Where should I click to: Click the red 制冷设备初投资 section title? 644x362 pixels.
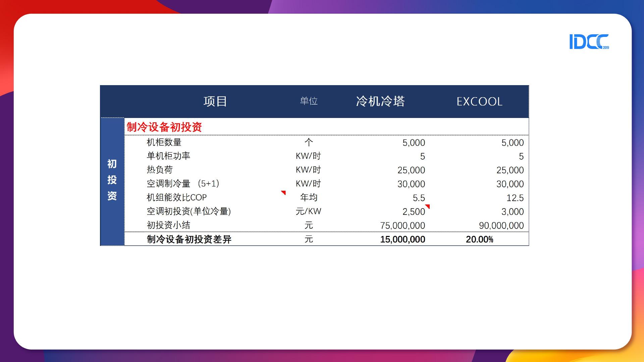coord(164,127)
